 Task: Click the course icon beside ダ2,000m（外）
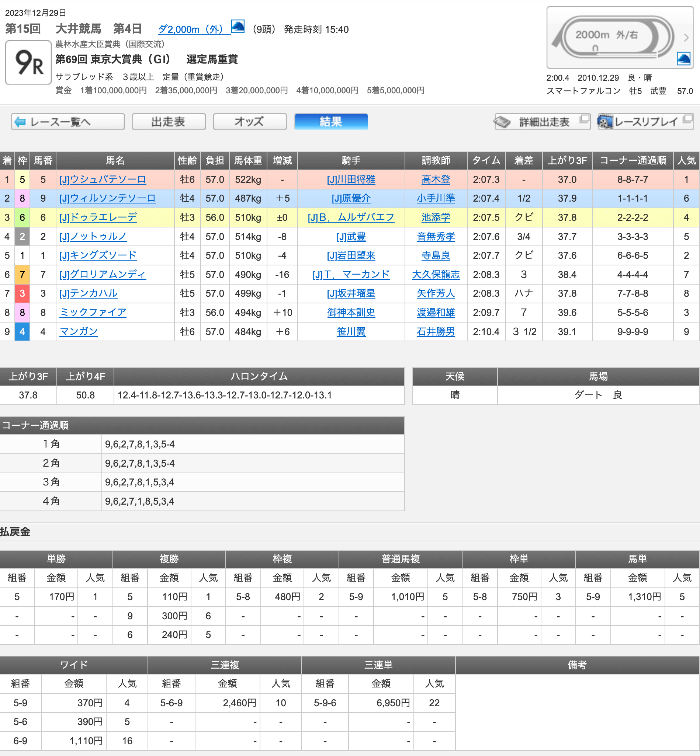238,27
